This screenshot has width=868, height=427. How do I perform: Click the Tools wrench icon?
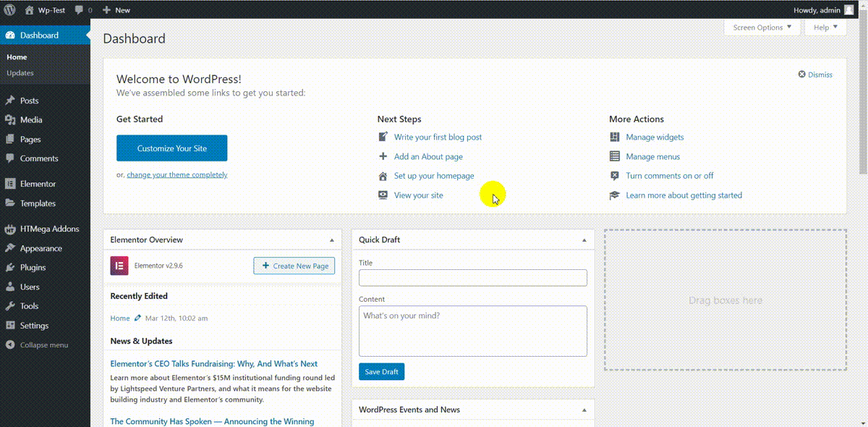click(10, 306)
